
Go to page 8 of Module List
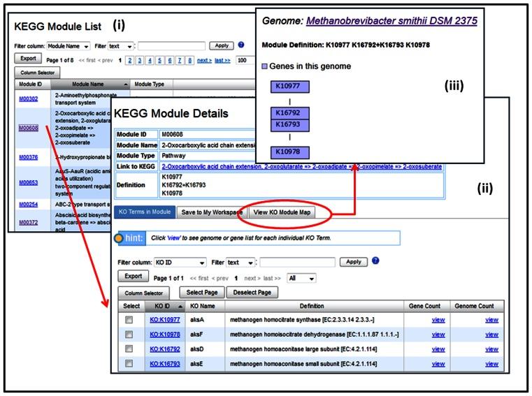click(x=189, y=60)
